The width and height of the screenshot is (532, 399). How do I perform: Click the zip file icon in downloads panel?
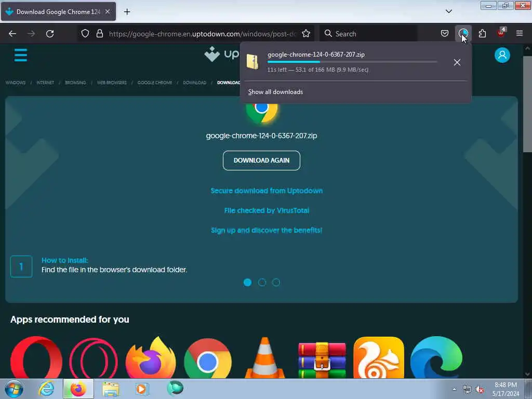click(x=252, y=62)
